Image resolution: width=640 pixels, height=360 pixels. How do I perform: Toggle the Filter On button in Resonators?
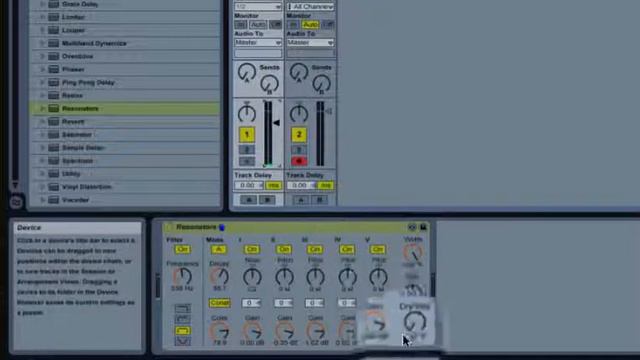click(x=182, y=249)
